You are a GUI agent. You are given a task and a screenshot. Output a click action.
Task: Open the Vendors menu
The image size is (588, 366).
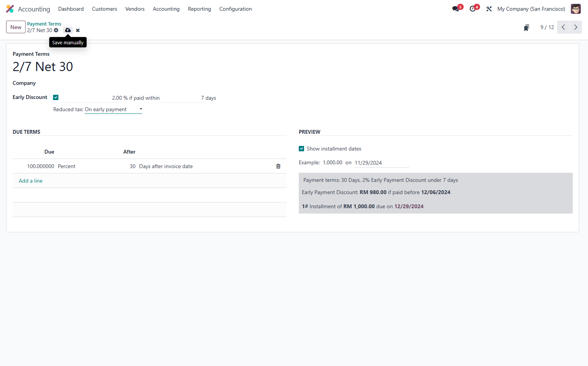135,9
